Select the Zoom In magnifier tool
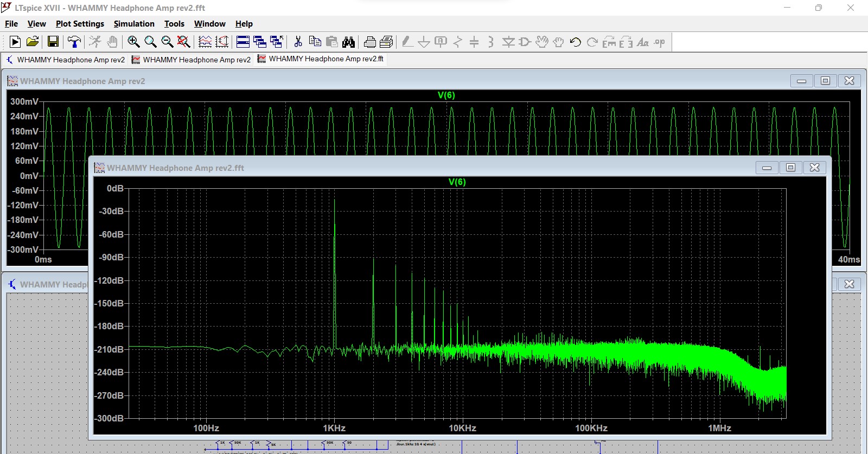The image size is (868, 454). [133, 42]
